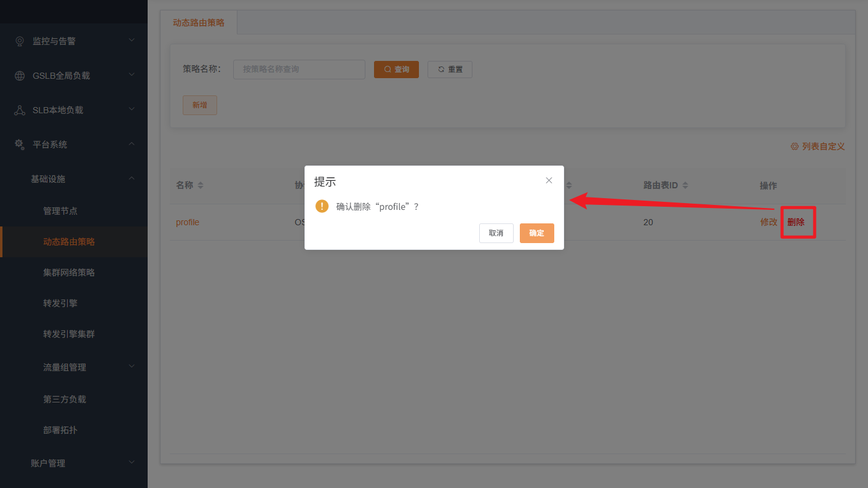Click the platform system gear icon

pyautogui.click(x=20, y=145)
